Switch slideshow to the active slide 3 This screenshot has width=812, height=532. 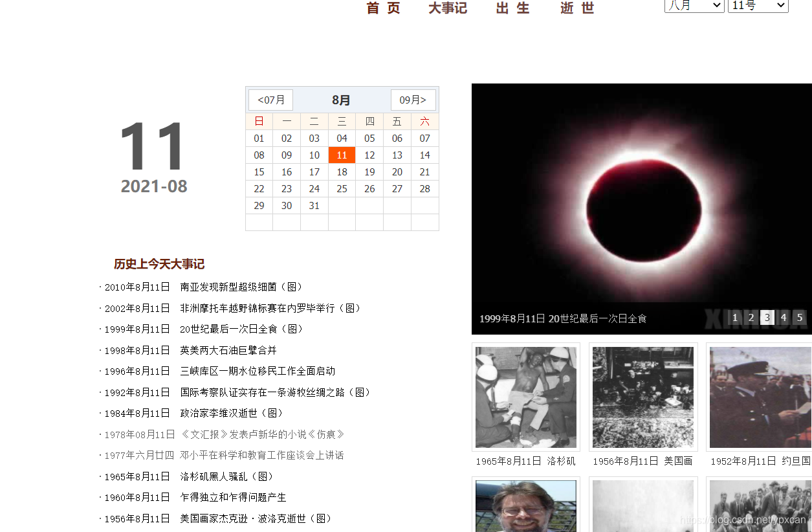coord(767,317)
